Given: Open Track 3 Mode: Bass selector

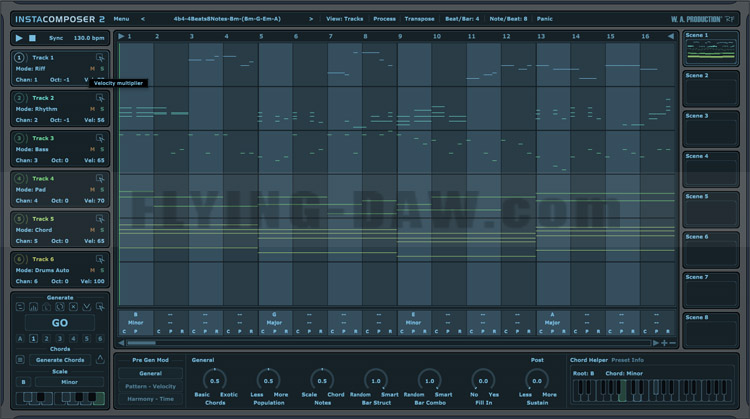Looking at the screenshot, I should tap(32, 149).
